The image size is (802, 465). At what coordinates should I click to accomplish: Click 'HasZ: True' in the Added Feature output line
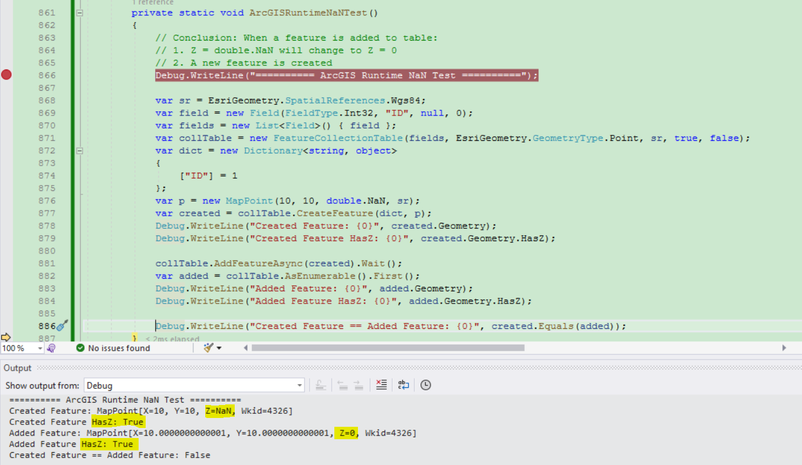tap(107, 444)
